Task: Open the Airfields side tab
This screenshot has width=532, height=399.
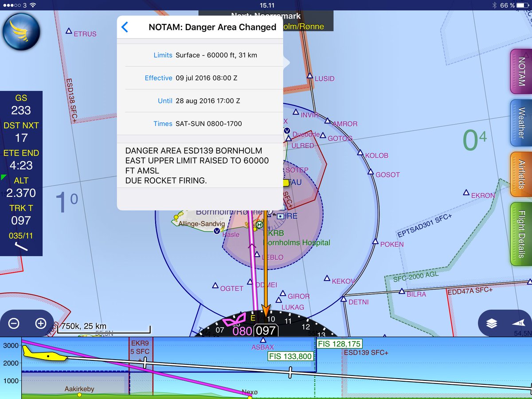Action: point(521,174)
